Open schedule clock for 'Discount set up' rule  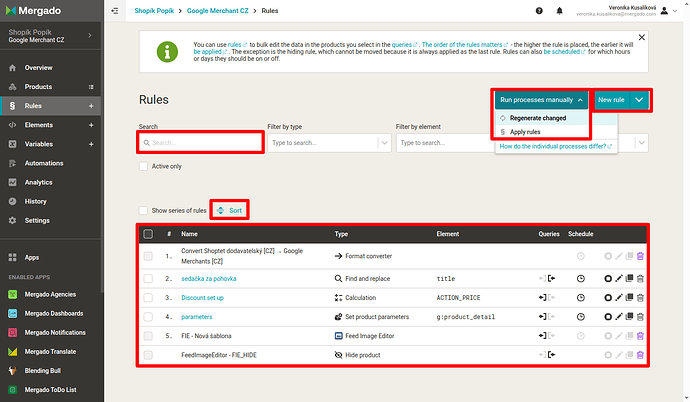(x=581, y=298)
